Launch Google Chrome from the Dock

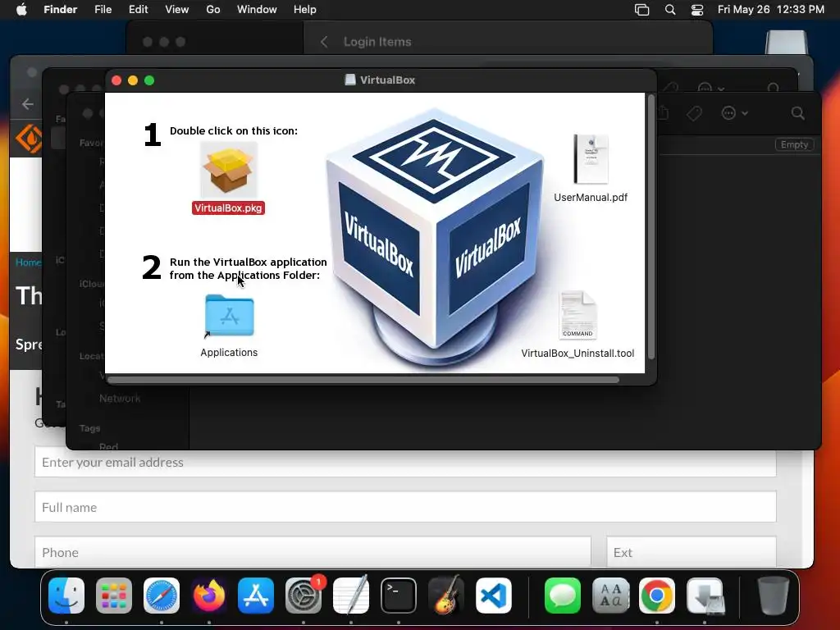pyautogui.click(x=657, y=596)
